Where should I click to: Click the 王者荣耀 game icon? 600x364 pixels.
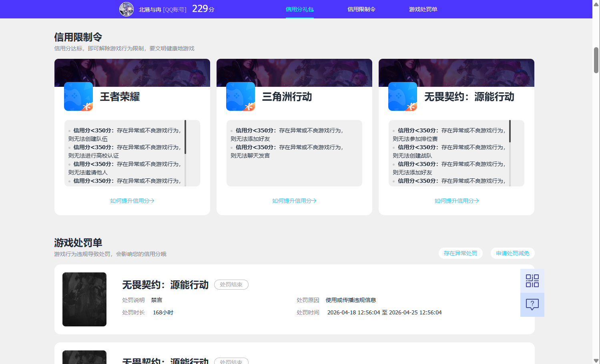(78, 96)
